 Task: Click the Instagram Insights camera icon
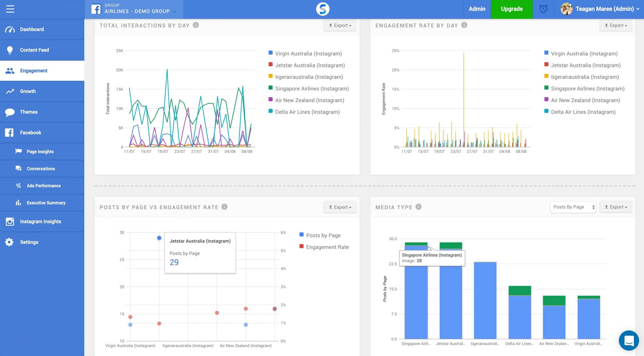click(x=10, y=222)
